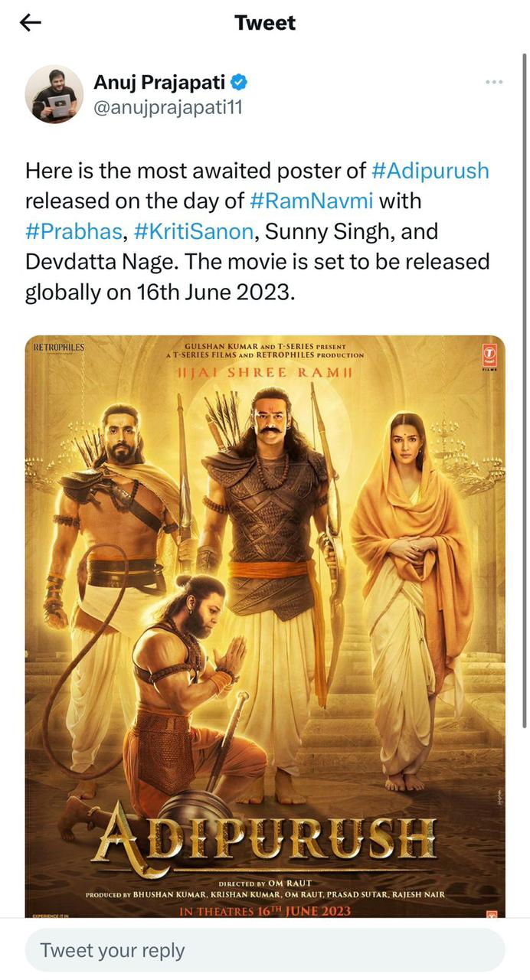The height and width of the screenshot is (980, 530).
Task: Open the #KritiSanon hashtag
Action: point(192,231)
